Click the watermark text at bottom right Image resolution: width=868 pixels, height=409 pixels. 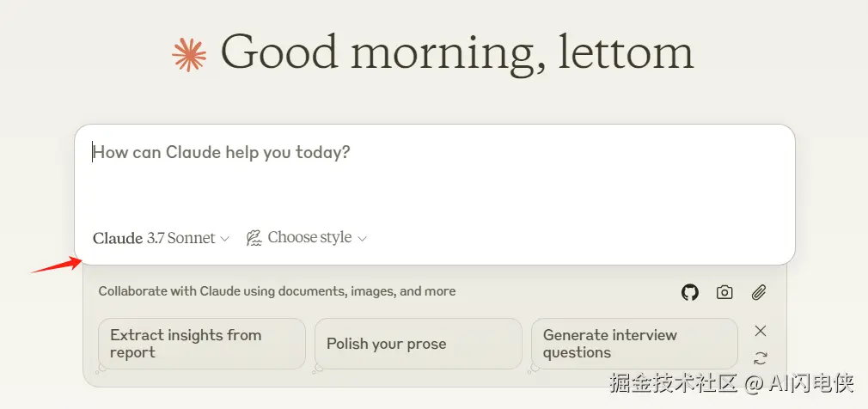click(x=730, y=383)
